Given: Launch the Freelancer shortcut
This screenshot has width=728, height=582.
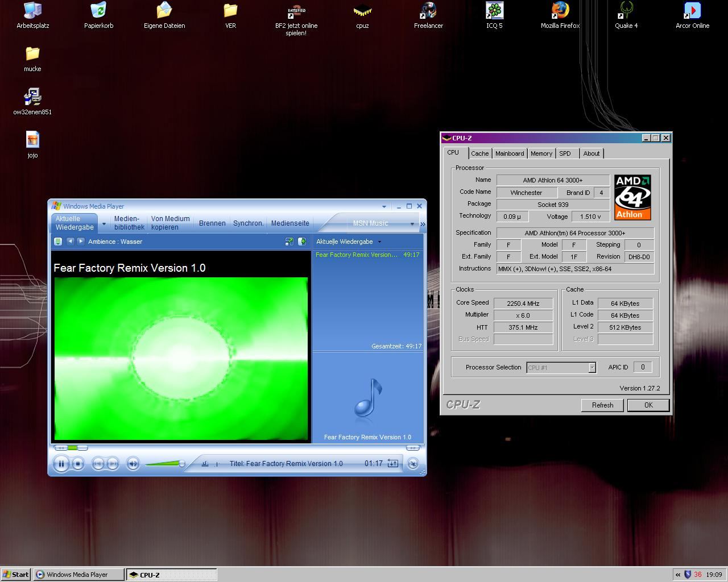Looking at the screenshot, I should click(428, 15).
